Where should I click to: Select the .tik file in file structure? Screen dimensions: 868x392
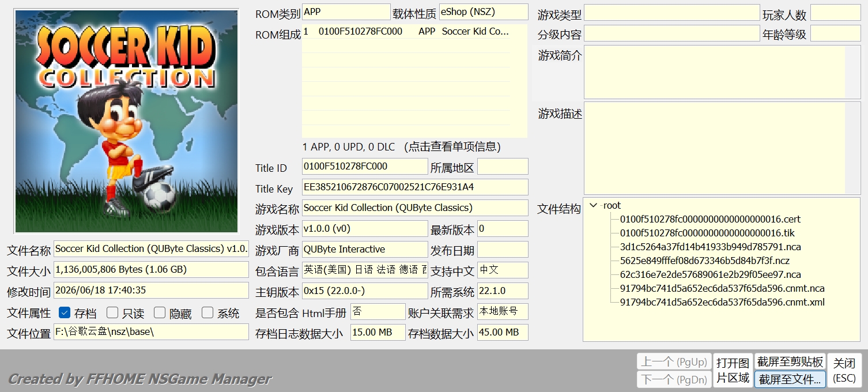(707, 233)
